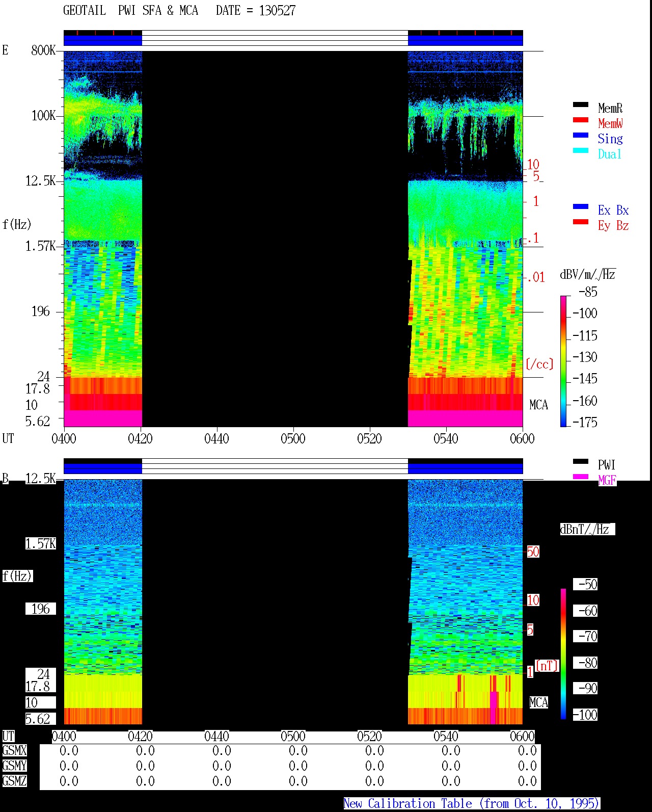652x812 pixels.
Task: Click the dBV/m/√Hz unit label
Action: tap(588, 275)
